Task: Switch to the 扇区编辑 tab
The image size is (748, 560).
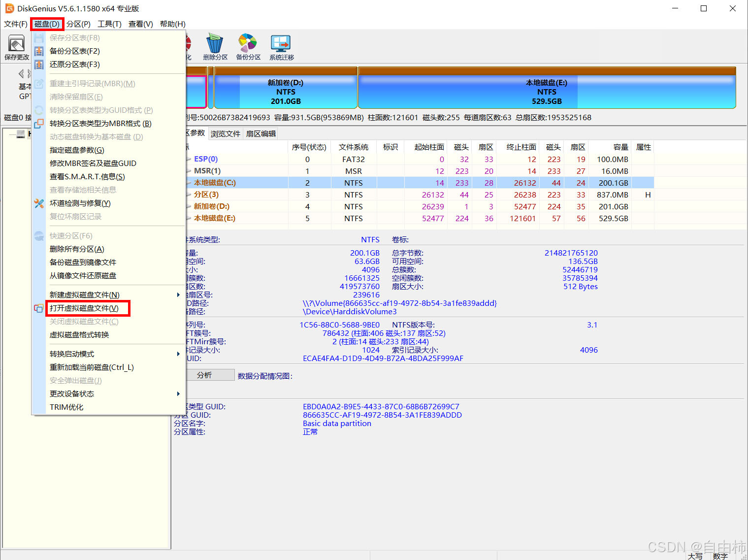Action: tap(261, 133)
